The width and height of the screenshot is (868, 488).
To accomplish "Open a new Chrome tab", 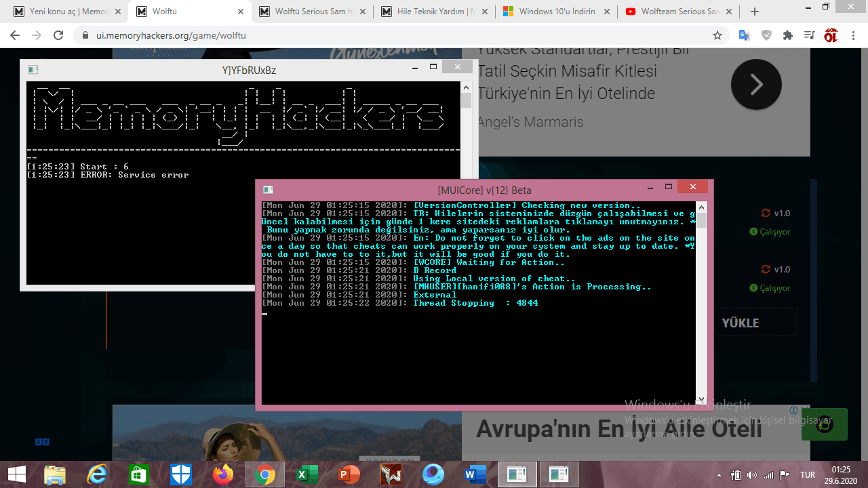I will (x=755, y=12).
